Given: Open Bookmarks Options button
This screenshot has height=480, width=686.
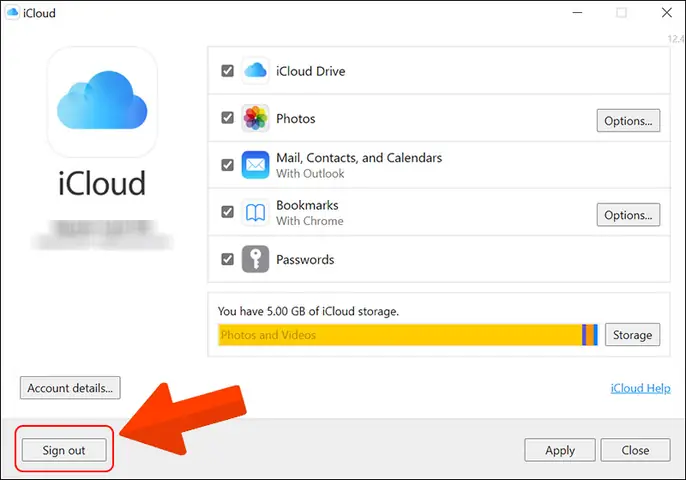Looking at the screenshot, I should click(x=628, y=215).
